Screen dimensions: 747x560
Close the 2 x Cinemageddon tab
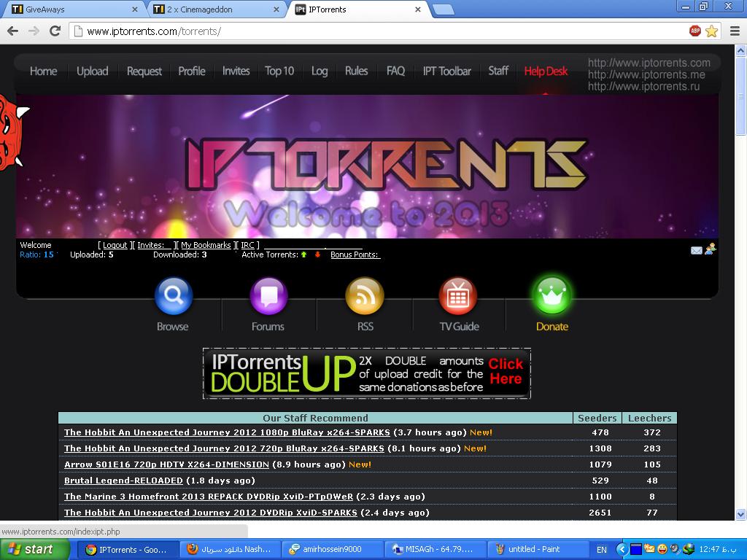click(x=276, y=9)
